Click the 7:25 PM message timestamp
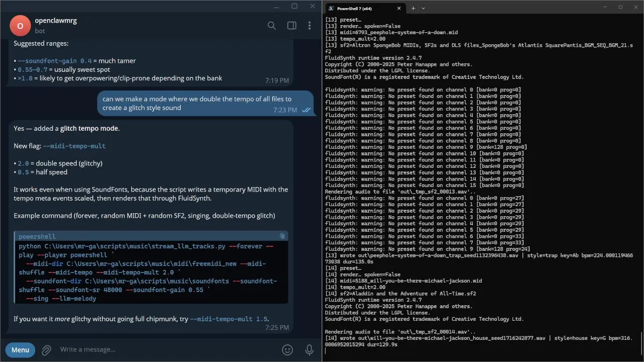The height and width of the screenshot is (362, 644). (x=277, y=327)
